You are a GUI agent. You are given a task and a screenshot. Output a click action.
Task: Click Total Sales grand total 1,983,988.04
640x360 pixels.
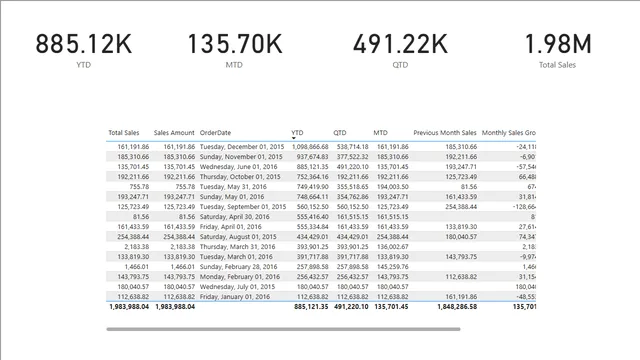129,307
